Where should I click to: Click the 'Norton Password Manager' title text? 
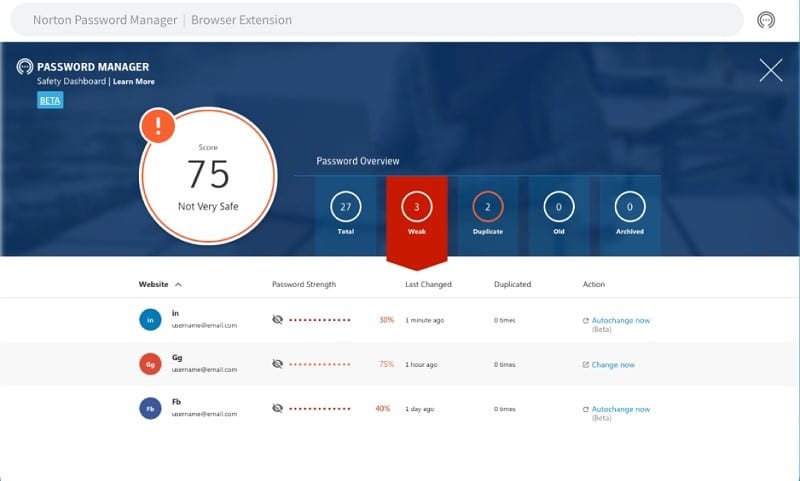click(x=105, y=20)
